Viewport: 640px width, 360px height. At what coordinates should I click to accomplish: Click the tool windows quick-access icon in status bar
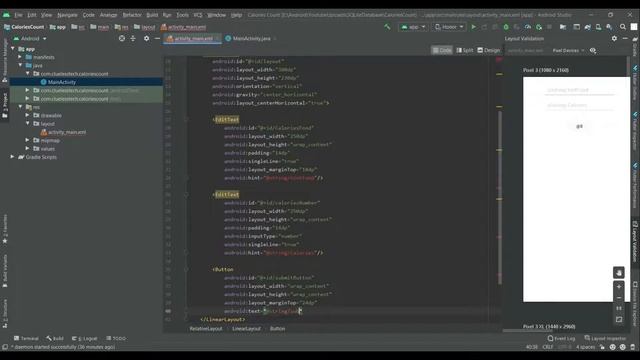[5, 347]
